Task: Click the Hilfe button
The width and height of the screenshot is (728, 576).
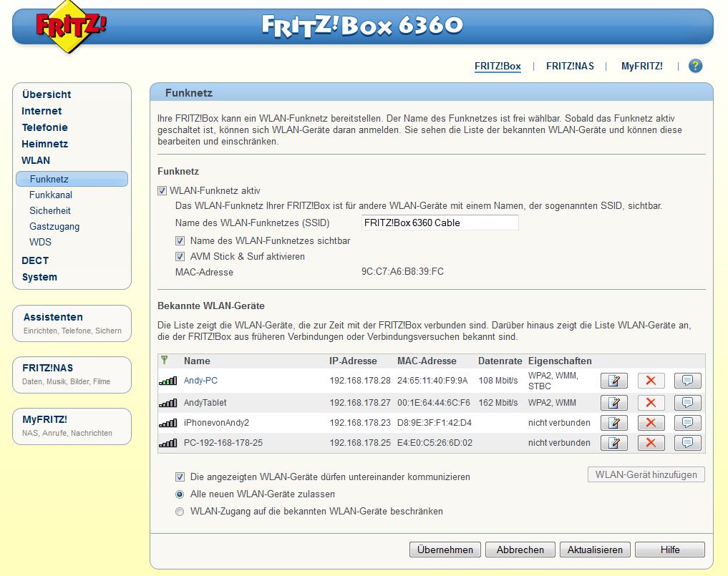Action: (x=669, y=550)
